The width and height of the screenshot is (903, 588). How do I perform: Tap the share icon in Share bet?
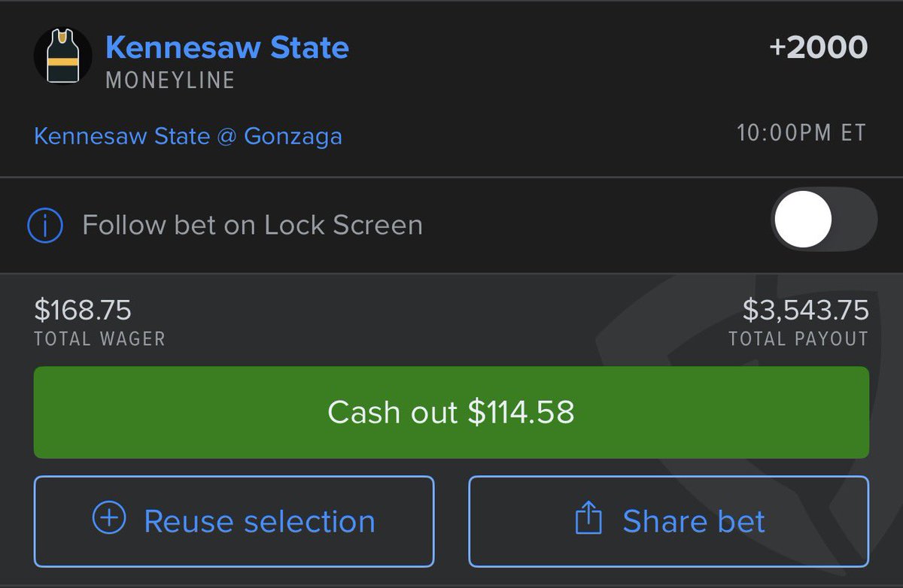[588, 519]
